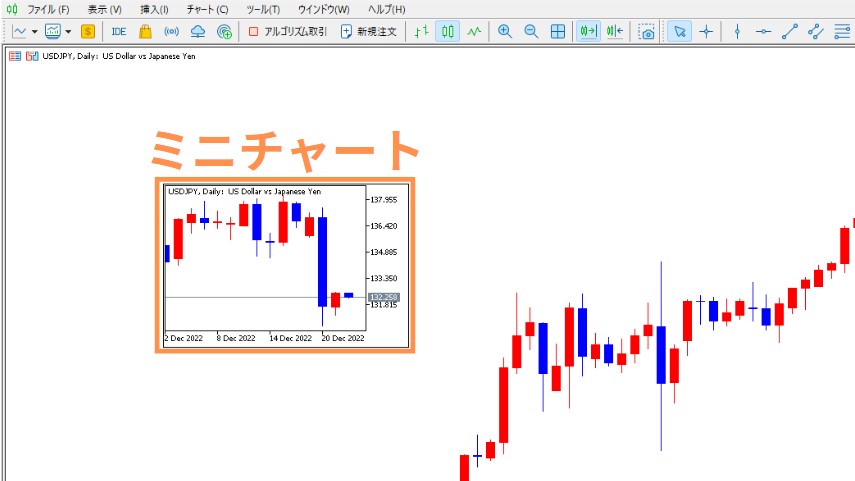Click the current price tag 132.258

coord(384,297)
